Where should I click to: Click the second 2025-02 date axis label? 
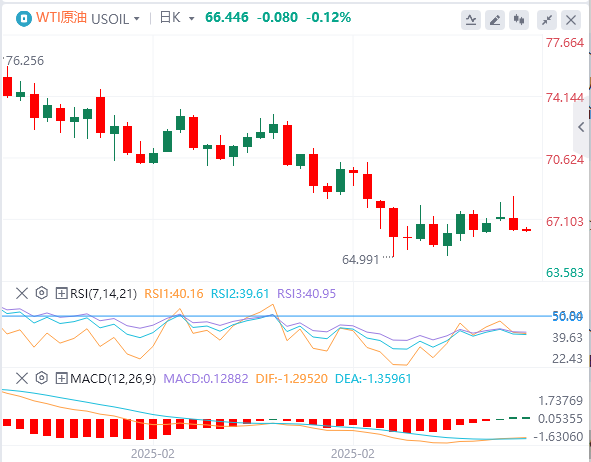pos(353,453)
